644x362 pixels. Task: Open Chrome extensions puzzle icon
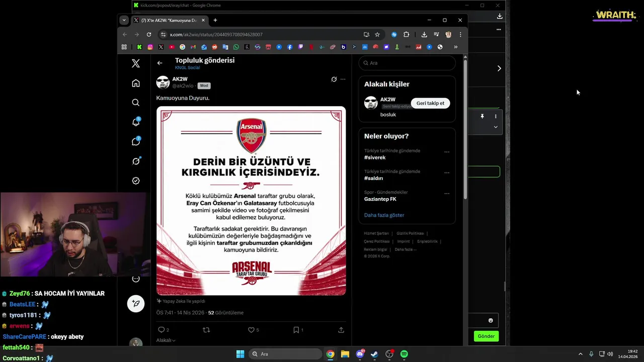click(407, 35)
